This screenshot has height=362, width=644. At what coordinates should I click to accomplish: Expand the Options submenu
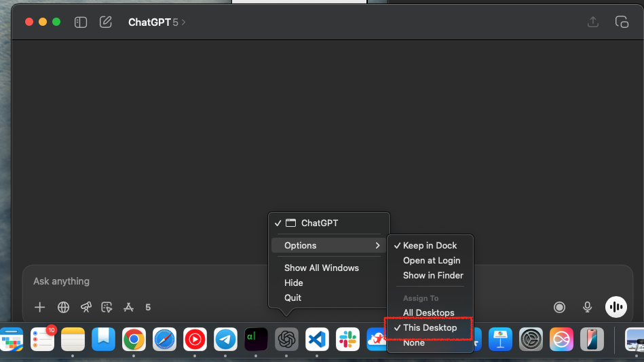coord(329,245)
